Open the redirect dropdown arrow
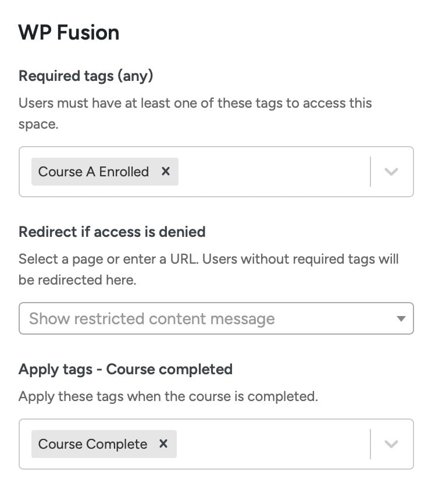The image size is (435, 504). [400, 319]
